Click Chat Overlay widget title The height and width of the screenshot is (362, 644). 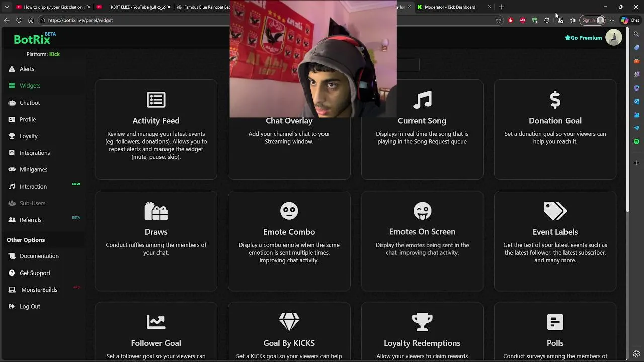tap(289, 121)
